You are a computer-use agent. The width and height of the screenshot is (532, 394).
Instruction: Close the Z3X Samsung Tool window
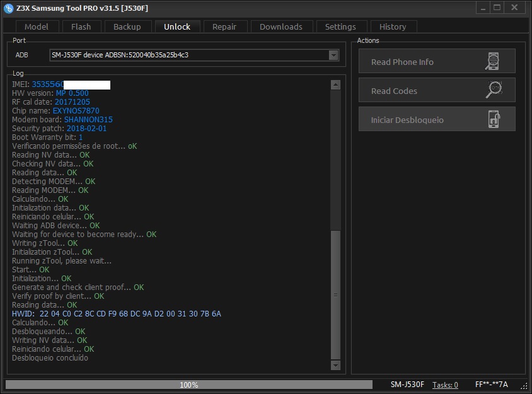pos(515,8)
